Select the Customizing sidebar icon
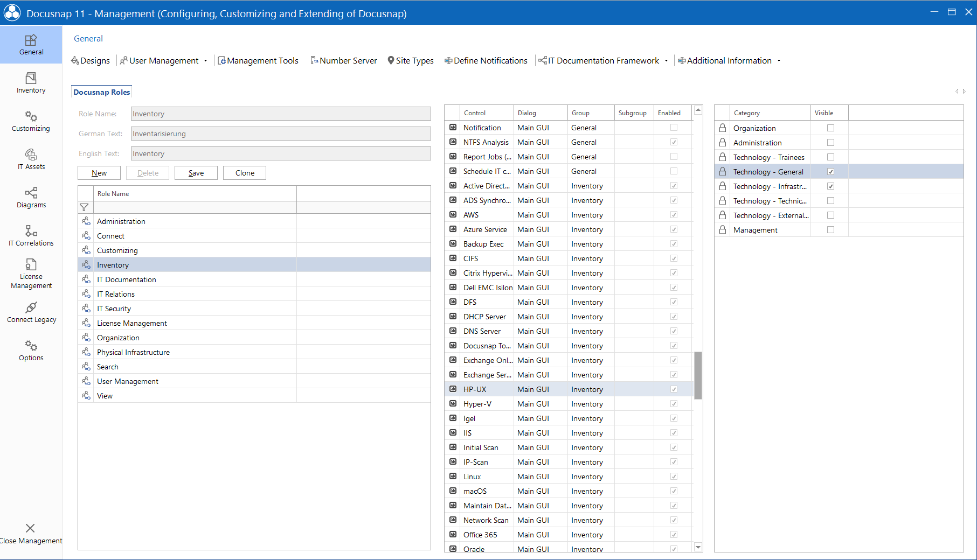Image resolution: width=977 pixels, height=560 pixels. coord(31,121)
